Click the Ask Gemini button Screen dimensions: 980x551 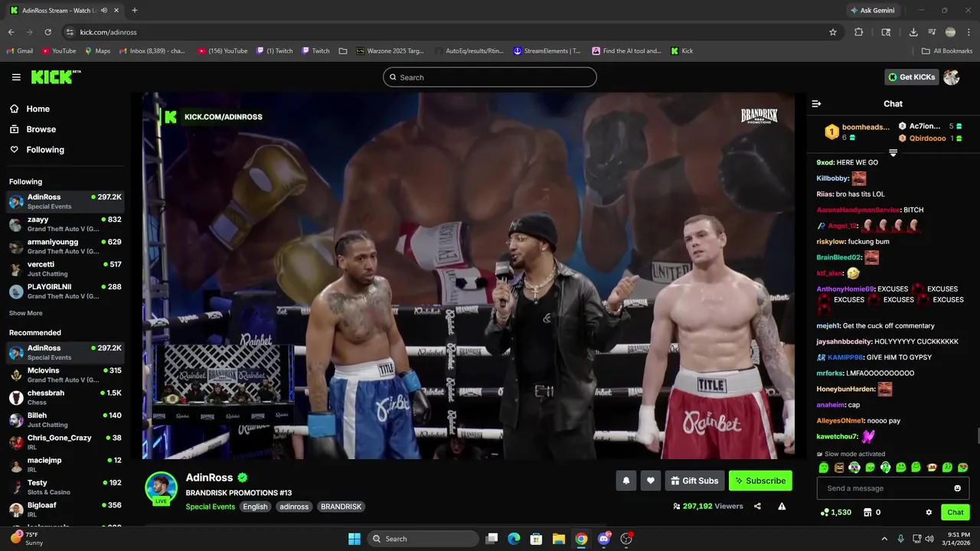click(x=872, y=11)
